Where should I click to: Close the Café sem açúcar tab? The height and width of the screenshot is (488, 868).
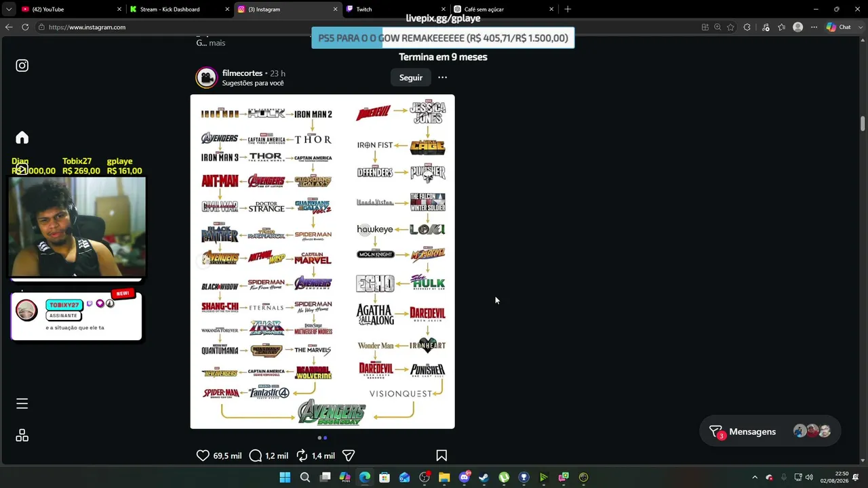[x=551, y=9]
